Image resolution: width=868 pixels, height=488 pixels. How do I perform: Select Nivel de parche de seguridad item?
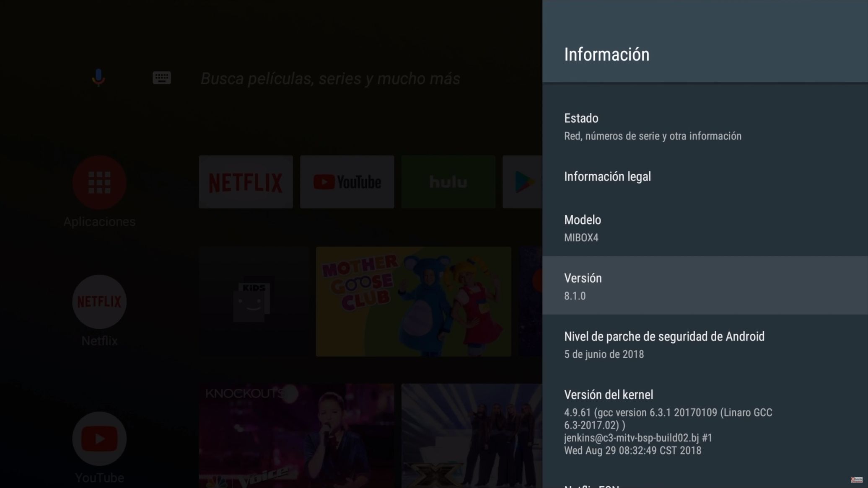705,345
